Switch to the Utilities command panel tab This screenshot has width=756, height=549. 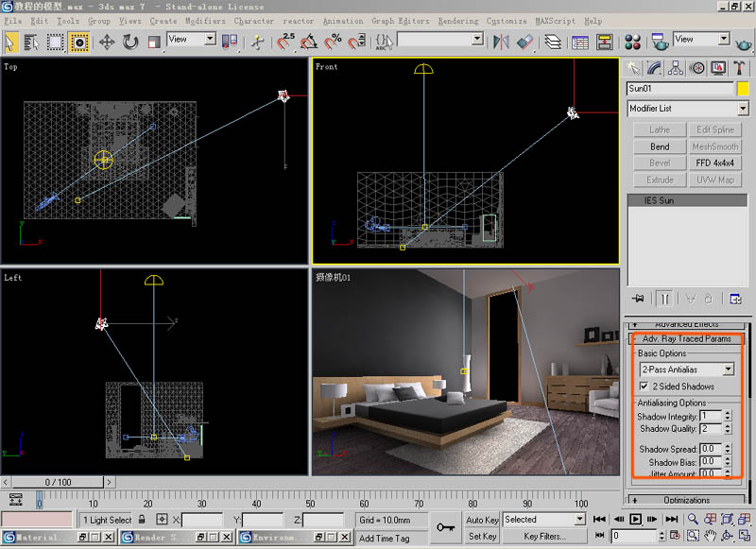tap(739, 68)
